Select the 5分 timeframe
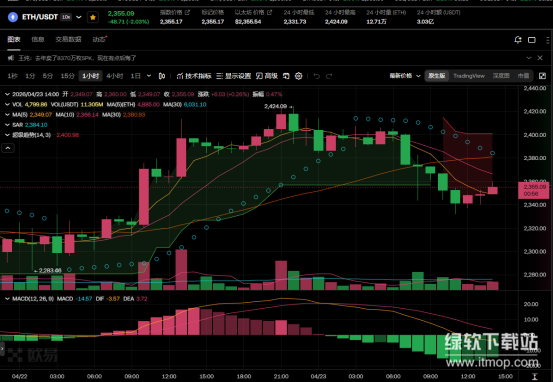The width and height of the screenshot is (553, 382). pyautogui.click(x=48, y=76)
